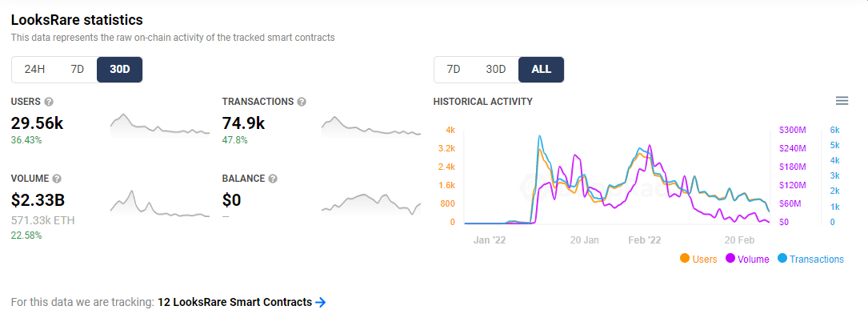868x322 pixels.
Task: Set historical activity range to 30D
Action: pyautogui.click(x=496, y=69)
